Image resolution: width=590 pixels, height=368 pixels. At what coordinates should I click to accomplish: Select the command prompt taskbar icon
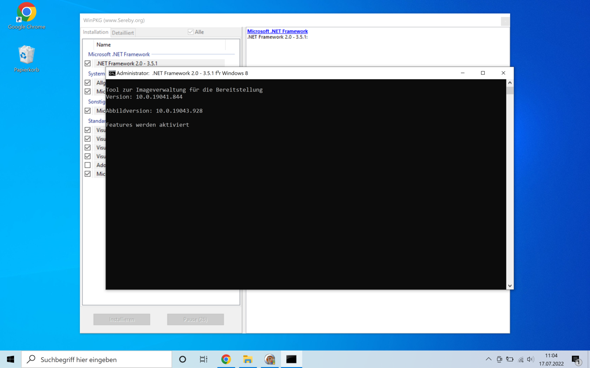tap(291, 359)
